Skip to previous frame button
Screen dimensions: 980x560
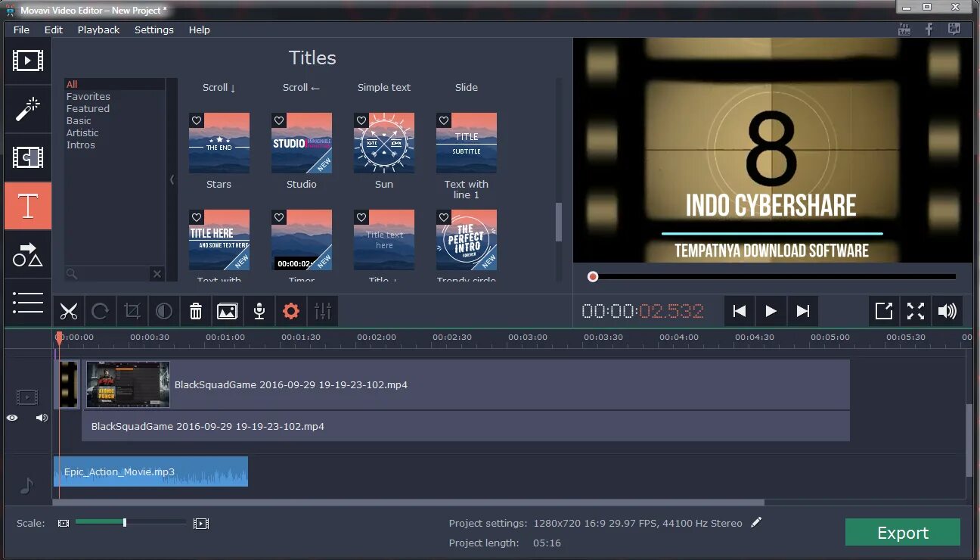(x=740, y=311)
